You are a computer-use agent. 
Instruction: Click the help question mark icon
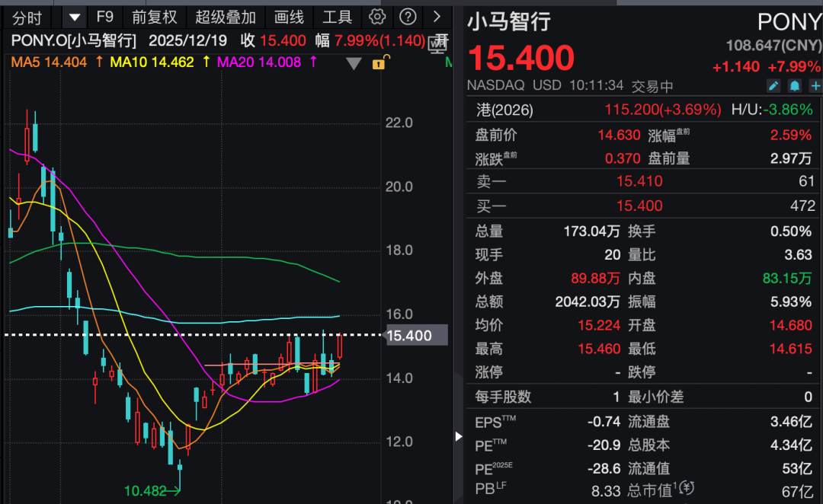pyautogui.click(x=408, y=17)
